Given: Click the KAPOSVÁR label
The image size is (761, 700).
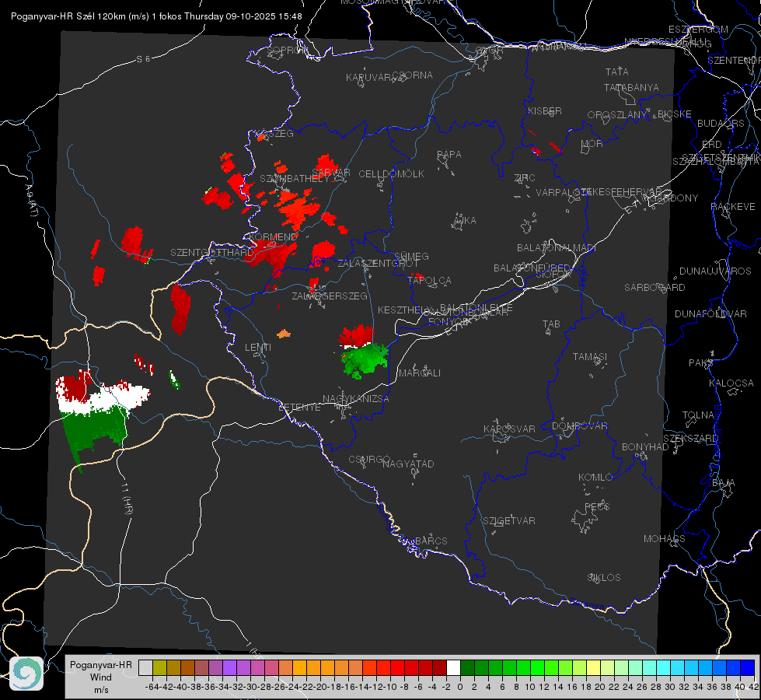Looking at the screenshot, I should tap(510, 429).
